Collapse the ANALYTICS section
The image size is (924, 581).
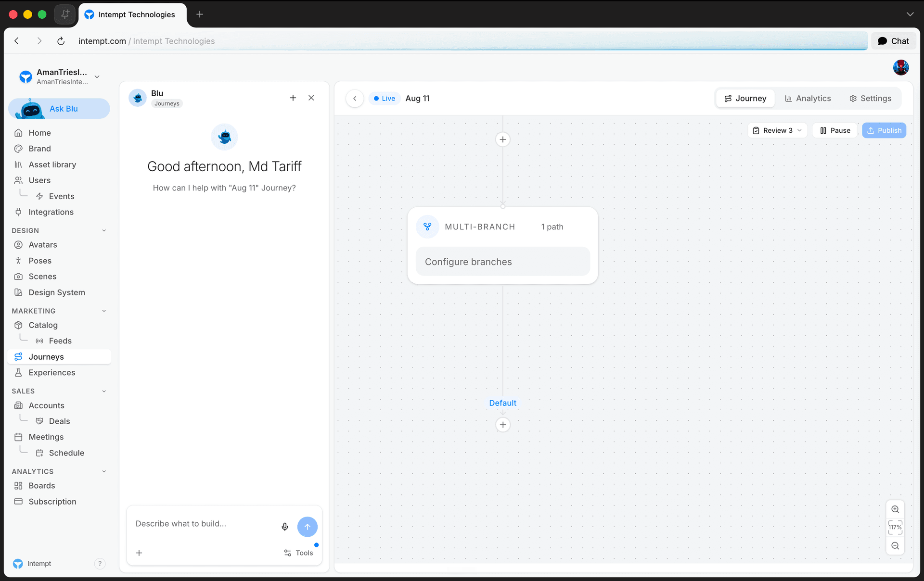tap(104, 471)
